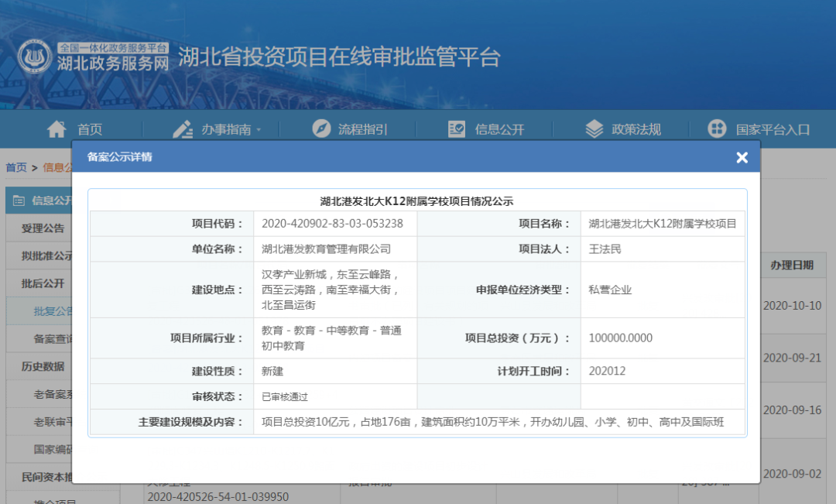This screenshot has height=504, width=836.
Task: Close the 备案公示详情 dialog with the X
Action: [x=742, y=158]
